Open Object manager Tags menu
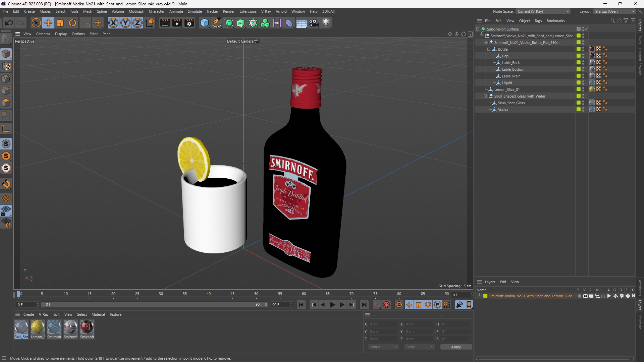Viewport: 644px width, 362px height. (x=538, y=21)
